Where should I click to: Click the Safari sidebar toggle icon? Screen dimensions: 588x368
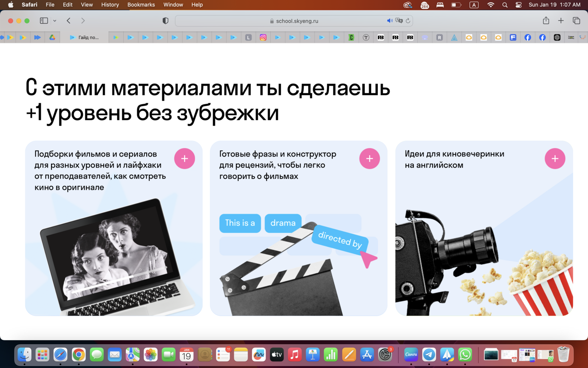click(x=44, y=21)
